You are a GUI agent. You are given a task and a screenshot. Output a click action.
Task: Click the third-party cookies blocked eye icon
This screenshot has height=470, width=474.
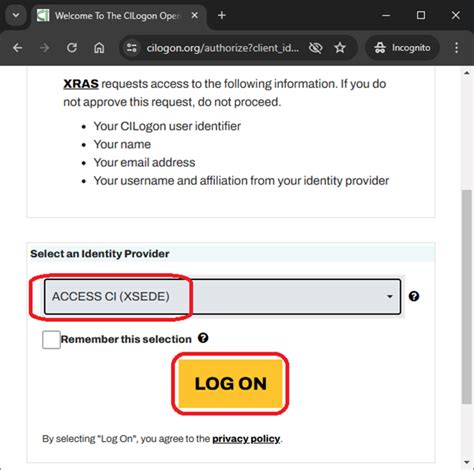point(315,48)
